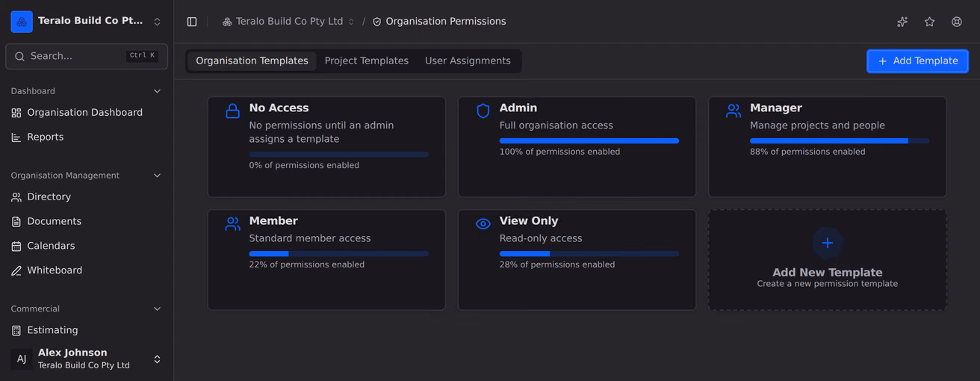Switch to Project Templates tab

point(367,61)
